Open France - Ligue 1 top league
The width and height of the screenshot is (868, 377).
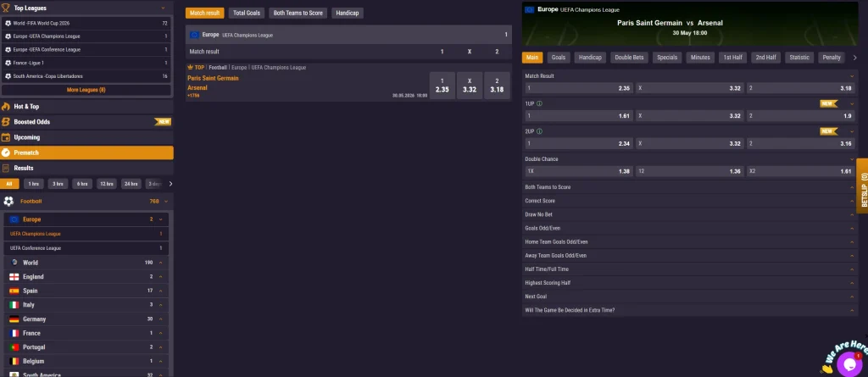(86, 63)
